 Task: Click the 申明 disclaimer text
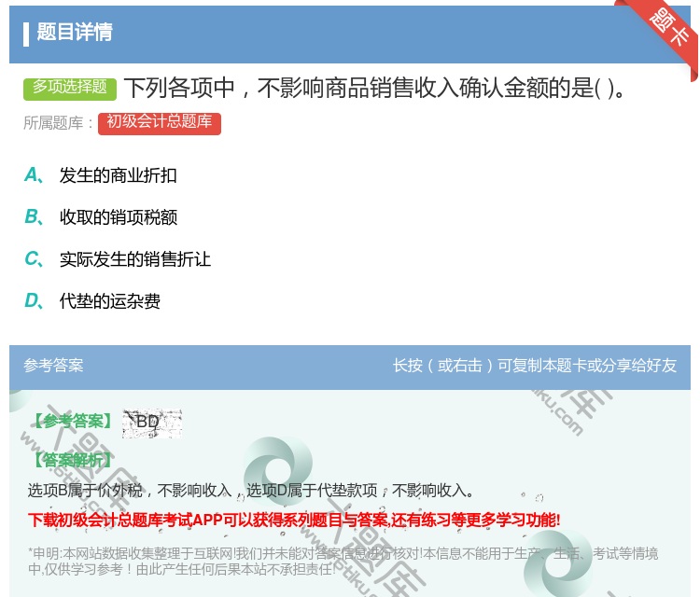pos(343,561)
